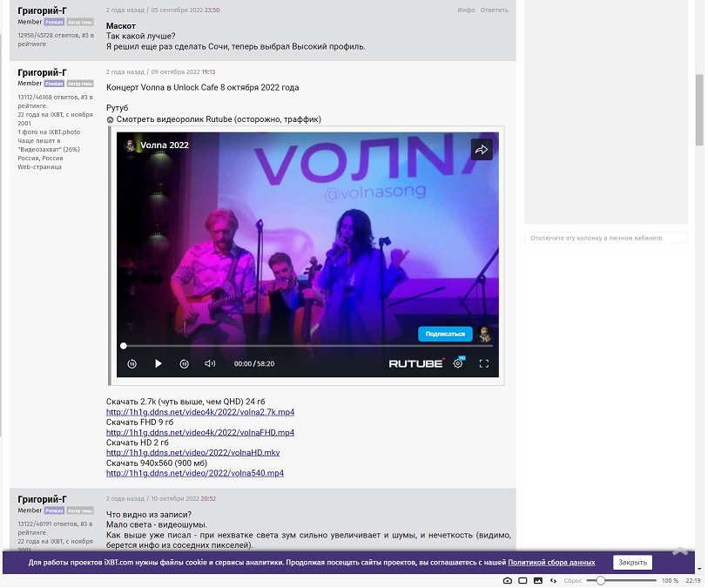The width and height of the screenshot is (708, 588).
Task: Click the 22:19 clock in status bar
Action: [x=693, y=581]
